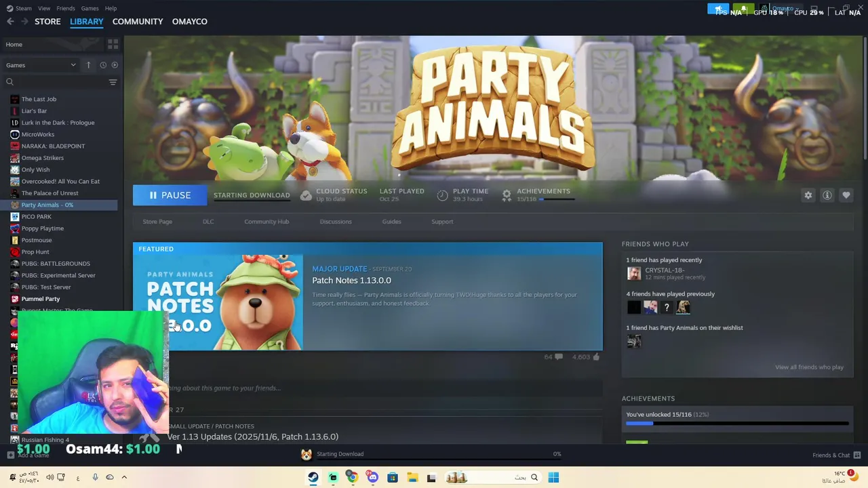Viewport: 868px width, 488px height.
Task: Open the Store Page link
Action: 157,222
